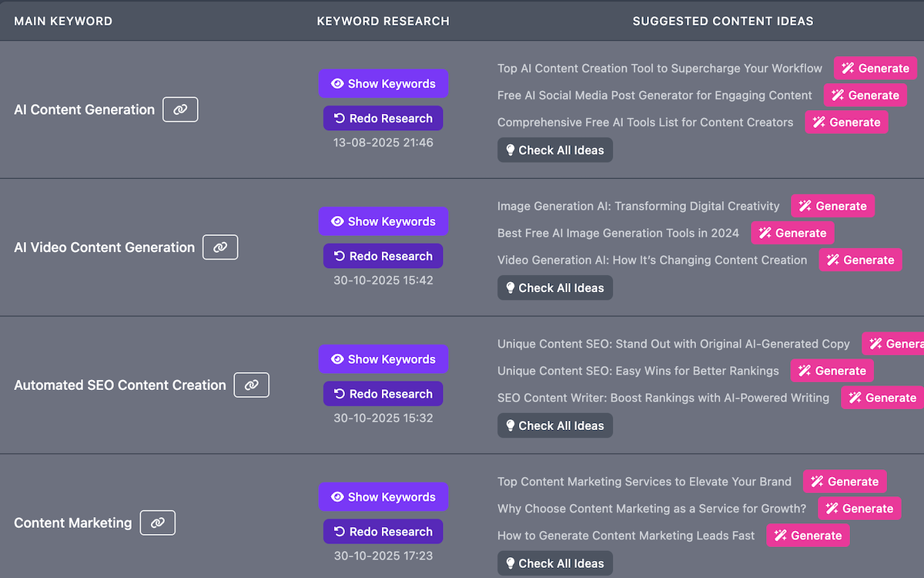Expand Check All Ideas for AI Content Generation
924x578 pixels.
554,150
